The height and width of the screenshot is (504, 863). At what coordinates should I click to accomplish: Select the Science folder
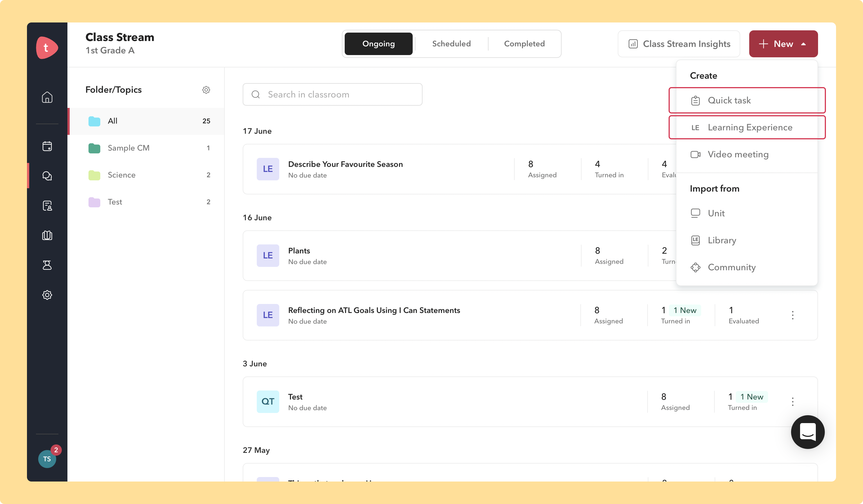[122, 175]
